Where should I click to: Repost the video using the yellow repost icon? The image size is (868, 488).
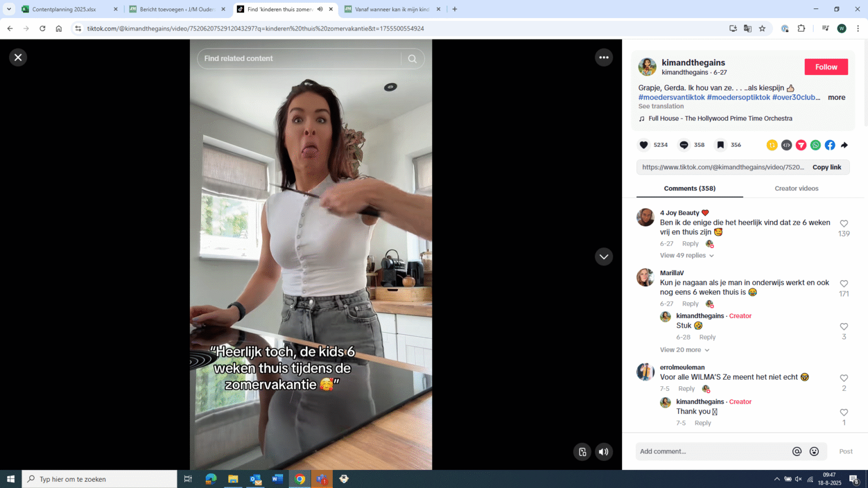click(x=772, y=145)
